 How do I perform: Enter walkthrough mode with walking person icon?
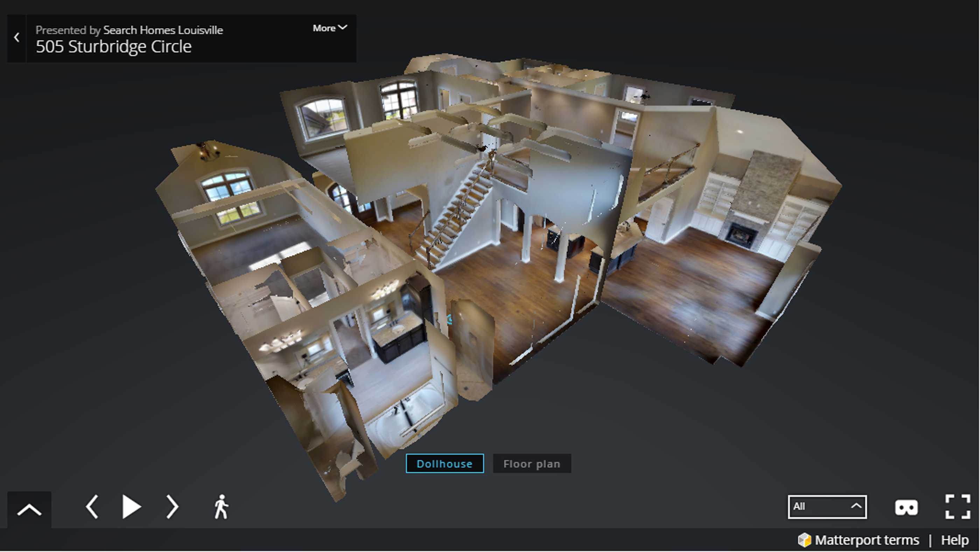coord(221,507)
